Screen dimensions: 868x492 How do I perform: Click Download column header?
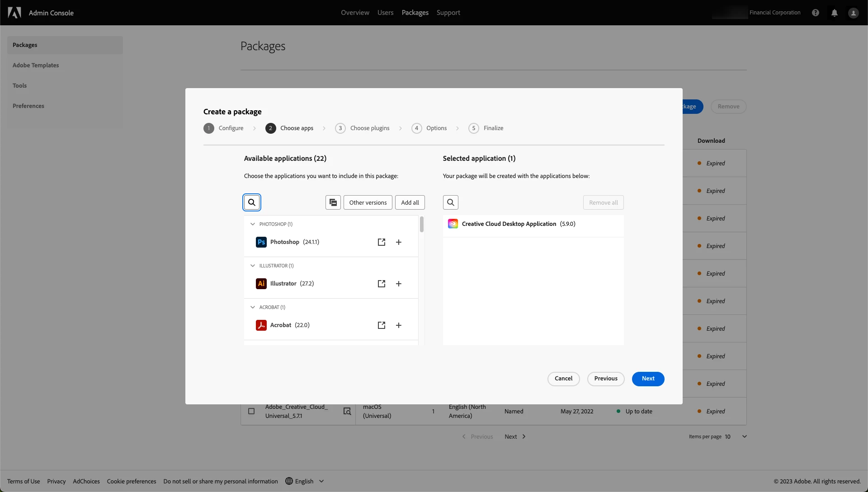(711, 141)
